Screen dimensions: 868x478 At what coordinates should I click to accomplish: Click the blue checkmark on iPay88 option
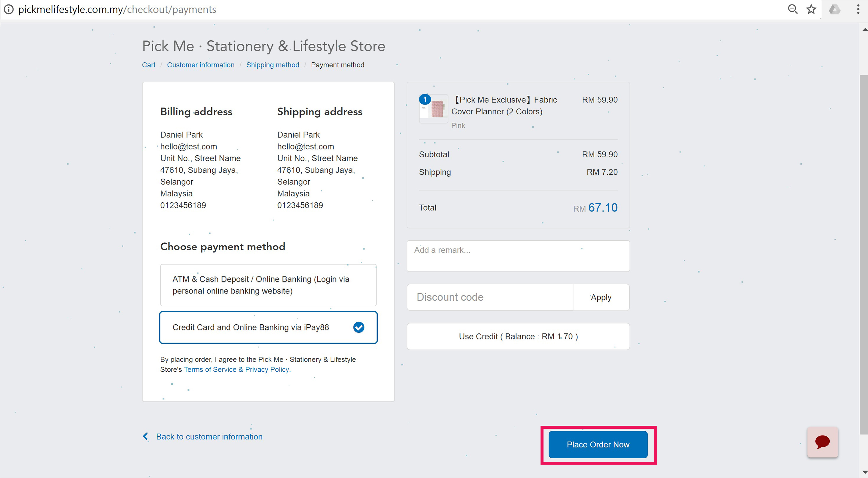pos(358,327)
